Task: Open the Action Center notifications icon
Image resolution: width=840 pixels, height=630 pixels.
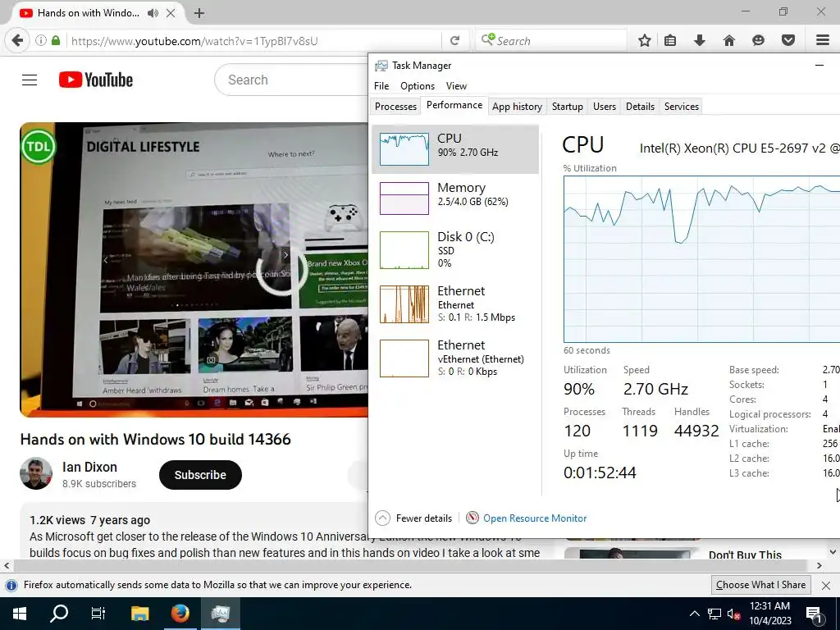Action: pyautogui.click(x=814, y=614)
